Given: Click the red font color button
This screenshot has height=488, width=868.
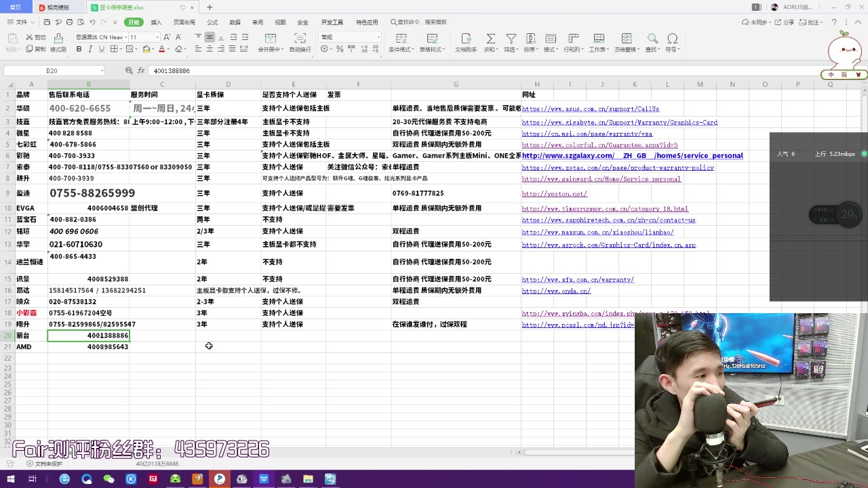Looking at the screenshot, I should [162, 49].
